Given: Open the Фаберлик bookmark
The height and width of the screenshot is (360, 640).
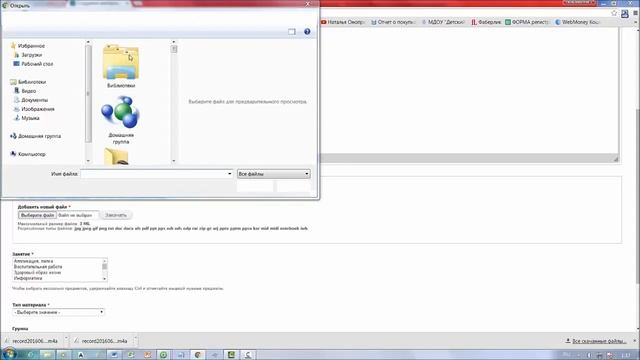Looking at the screenshot, I should [486, 22].
